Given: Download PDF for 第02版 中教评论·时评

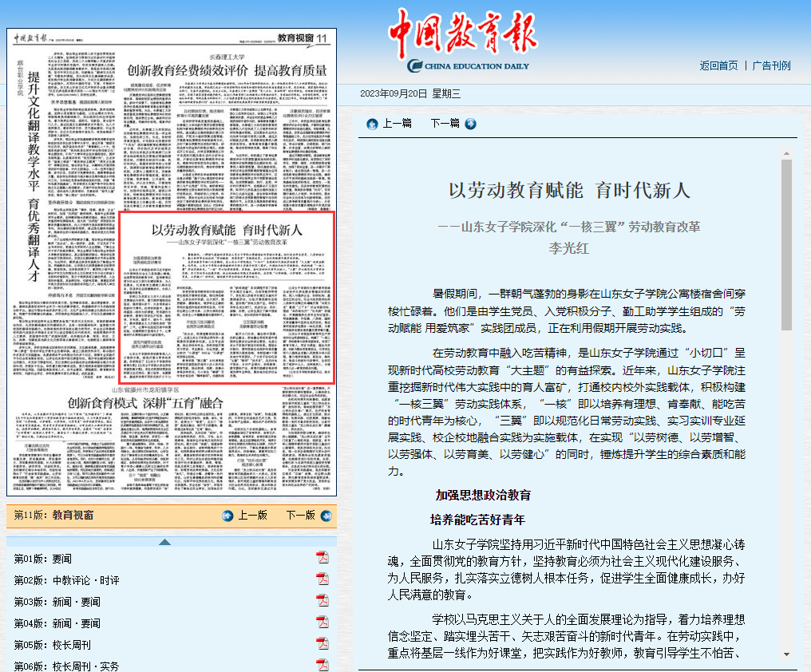Looking at the screenshot, I should click(322, 579).
